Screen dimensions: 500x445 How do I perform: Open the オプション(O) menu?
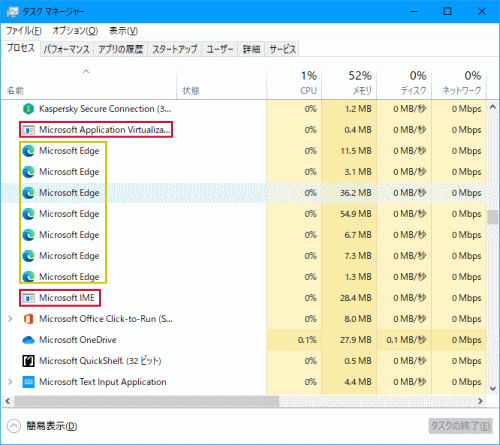pos(75,31)
